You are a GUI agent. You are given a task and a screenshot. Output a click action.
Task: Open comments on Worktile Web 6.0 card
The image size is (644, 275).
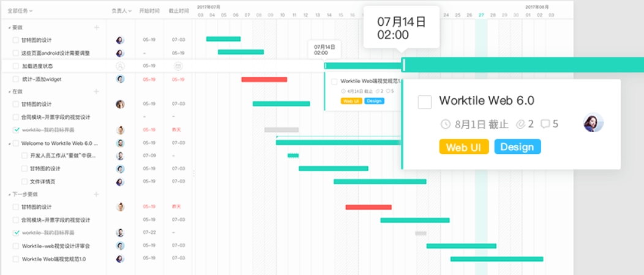(x=550, y=124)
